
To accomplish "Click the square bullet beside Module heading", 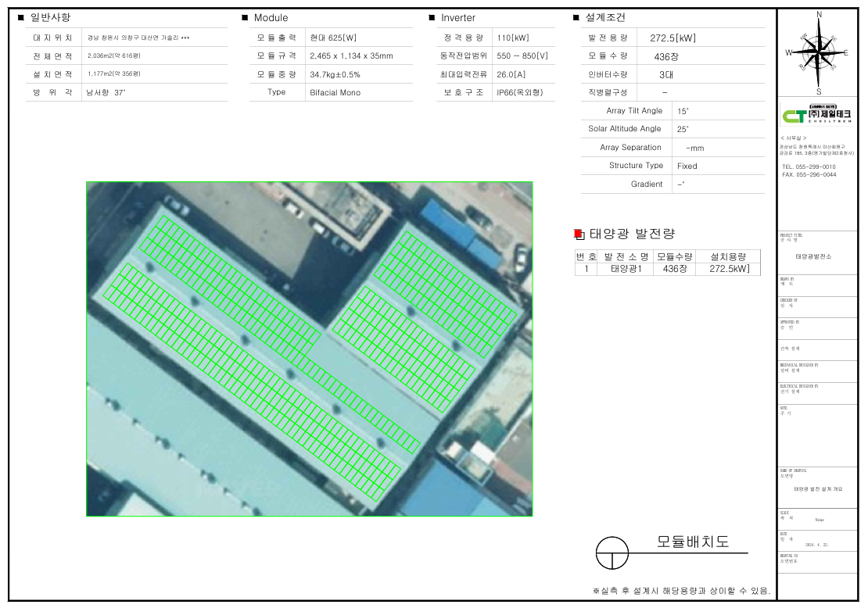I will 245,17.
